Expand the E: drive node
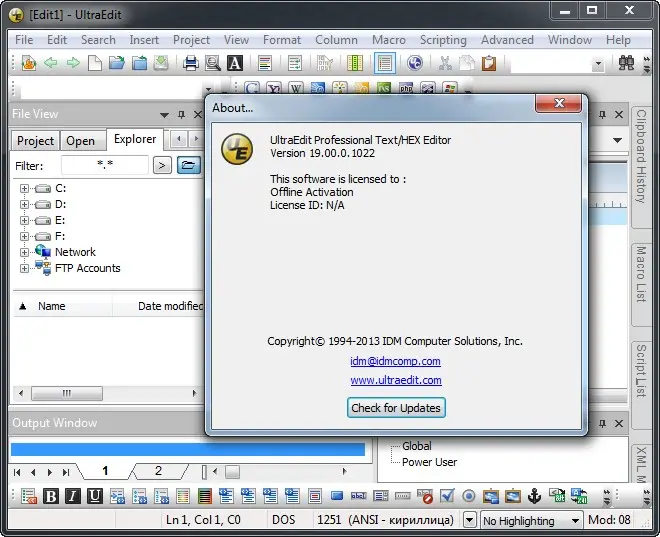The width and height of the screenshot is (660, 537). 24,221
